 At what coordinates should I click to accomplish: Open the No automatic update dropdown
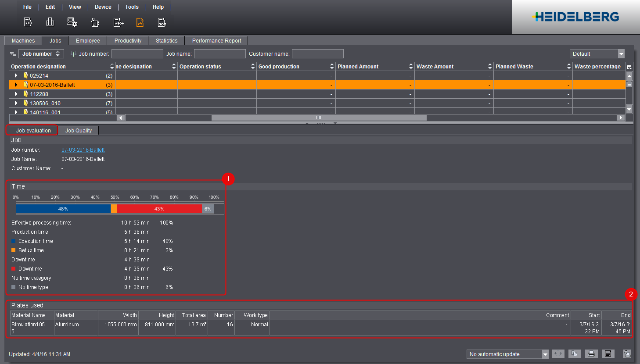(545, 354)
